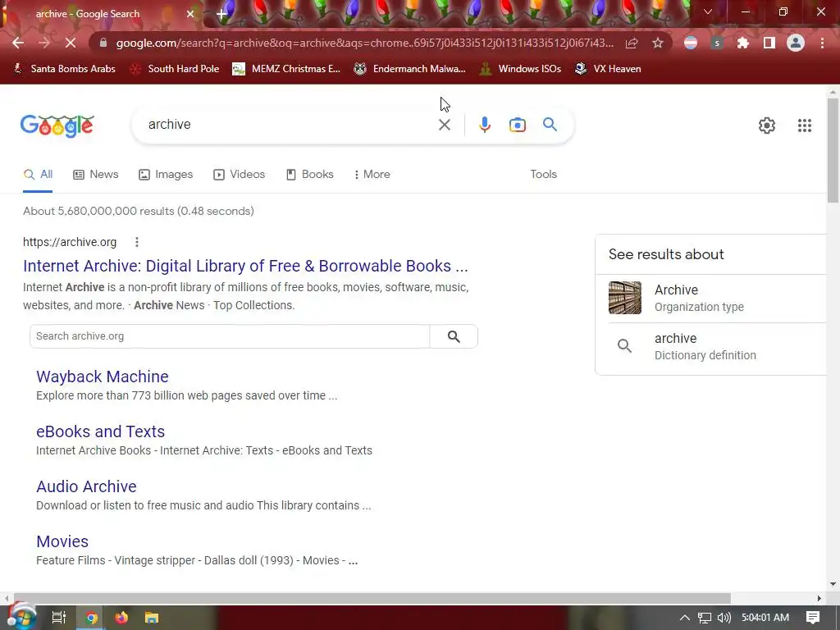Open the Extensions puzzle icon
The width and height of the screenshot is (840, 630).
point(743,43)
